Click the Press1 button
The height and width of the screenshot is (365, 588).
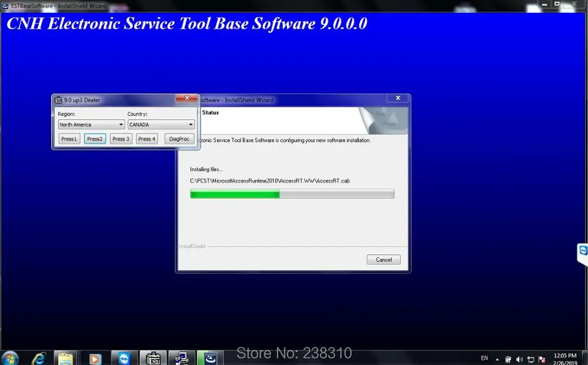[69, 139]
